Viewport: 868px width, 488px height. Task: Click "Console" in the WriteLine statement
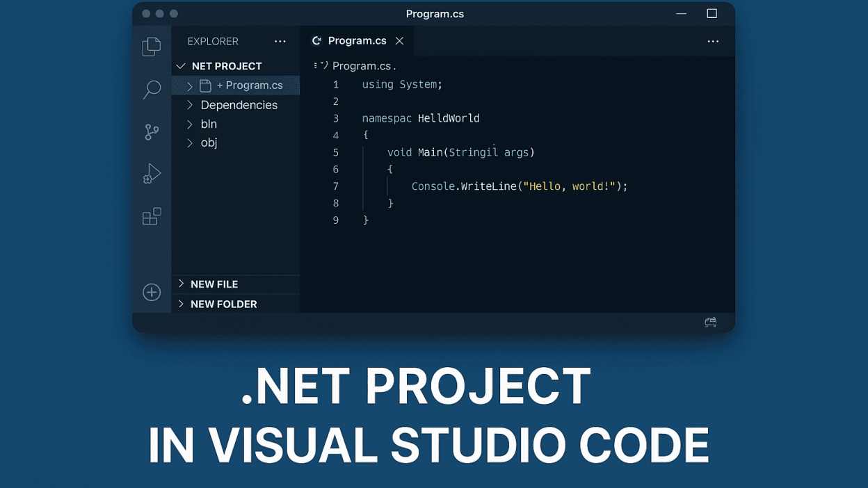point(433,186)
